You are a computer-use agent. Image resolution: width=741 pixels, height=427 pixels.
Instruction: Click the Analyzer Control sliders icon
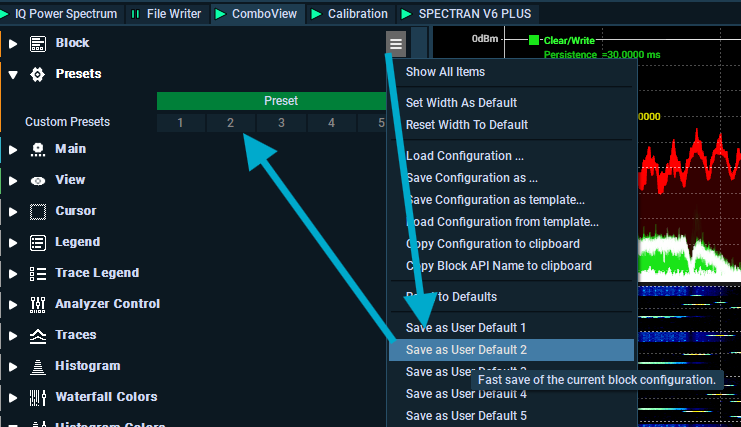(x=38, y=304)
